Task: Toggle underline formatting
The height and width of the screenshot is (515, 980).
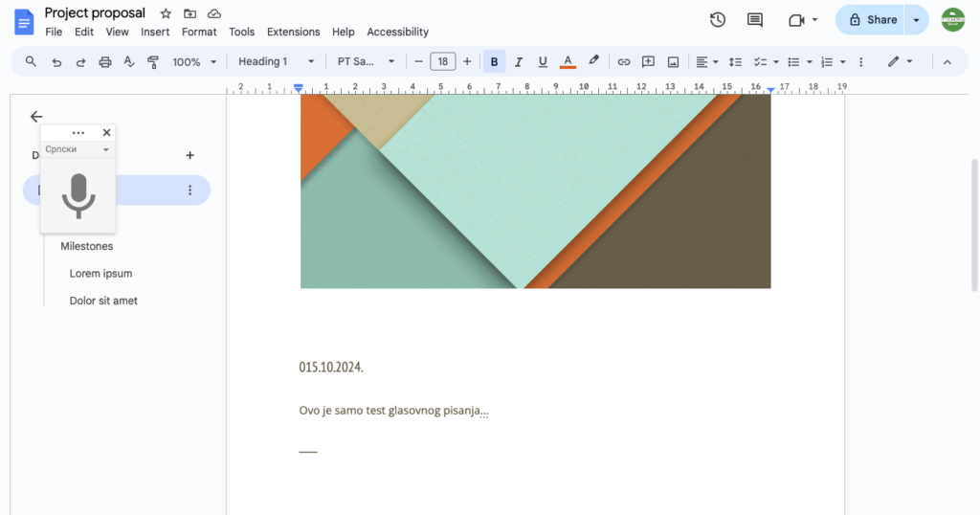Action: click(x=543, y=62)
